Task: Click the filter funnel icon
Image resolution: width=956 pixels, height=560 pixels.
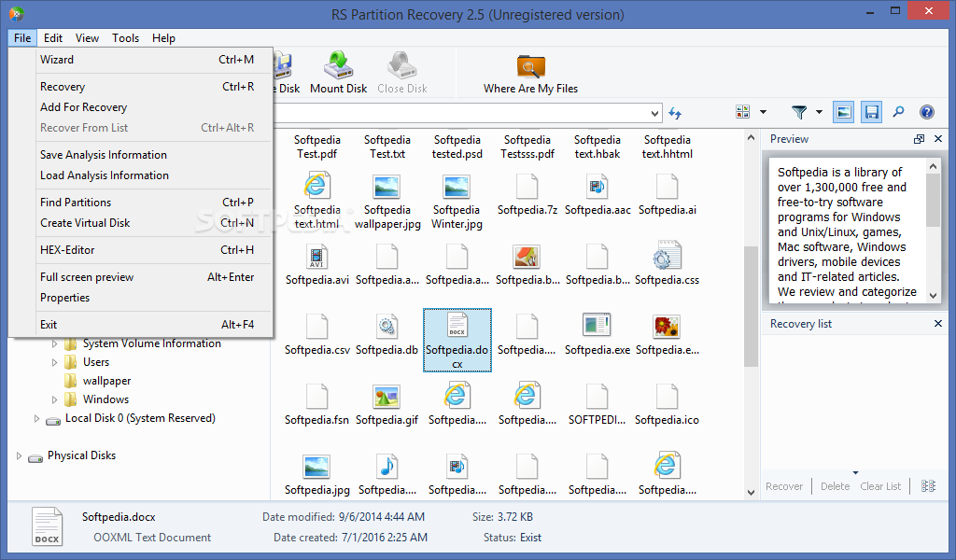Action: coord(799,111)
